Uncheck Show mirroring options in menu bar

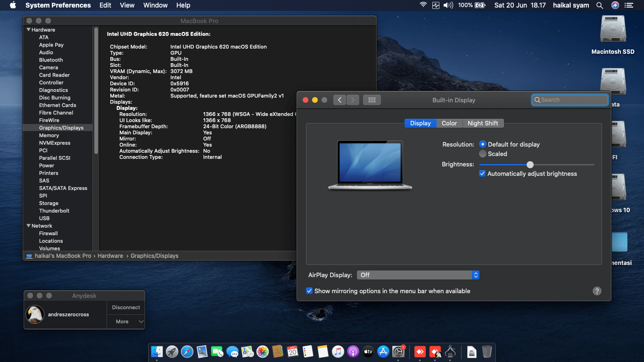click(309, 291)
